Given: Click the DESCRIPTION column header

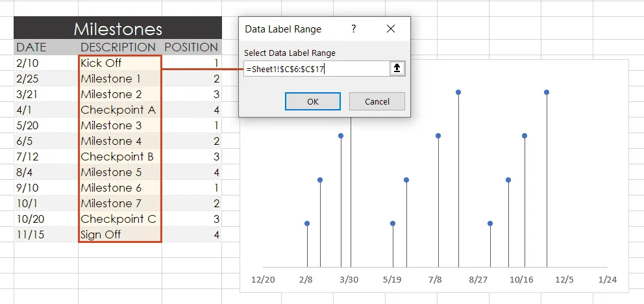Looking at the screenshot, I should tap(118, 47).
